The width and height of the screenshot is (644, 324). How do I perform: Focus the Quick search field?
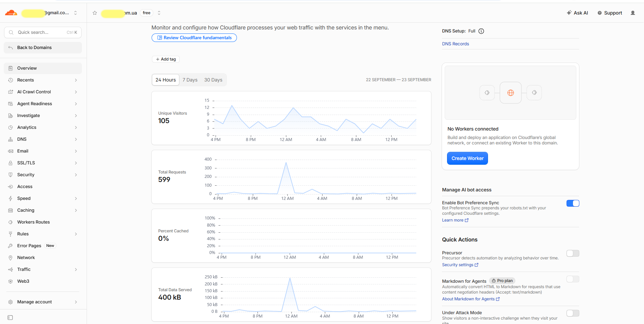[43, 32]
